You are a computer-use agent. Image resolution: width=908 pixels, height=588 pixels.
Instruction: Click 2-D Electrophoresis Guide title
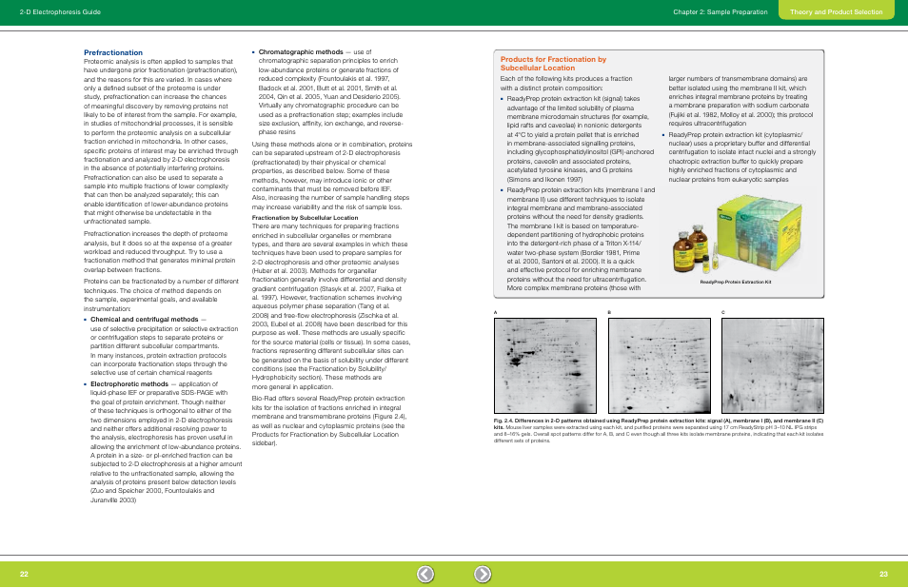[x=60, y=11]
